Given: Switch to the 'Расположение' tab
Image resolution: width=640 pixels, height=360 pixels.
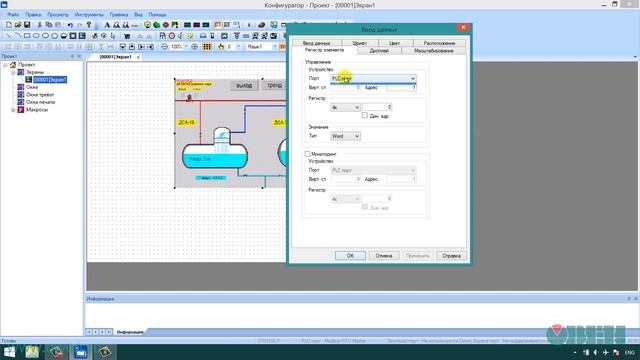Looking at the screenshot, I should click(x=439, y=43).
